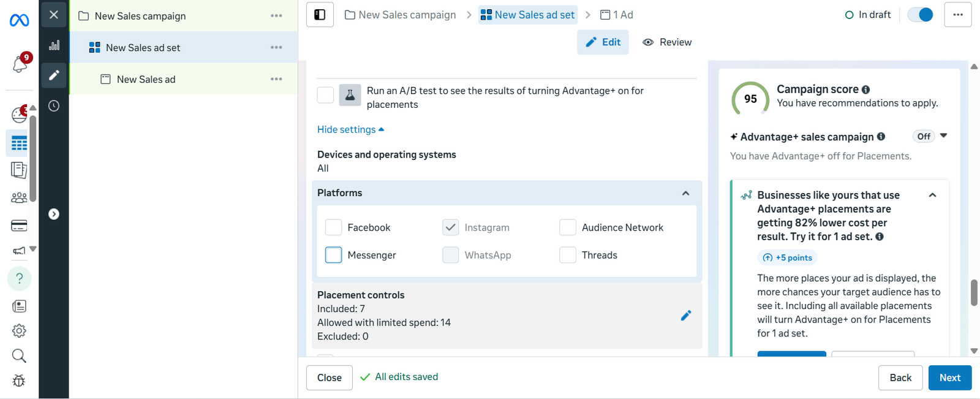The height and width of the screenshot is (399, 980).
Task: Switch to the Review tab
Action: click(667, 42)
